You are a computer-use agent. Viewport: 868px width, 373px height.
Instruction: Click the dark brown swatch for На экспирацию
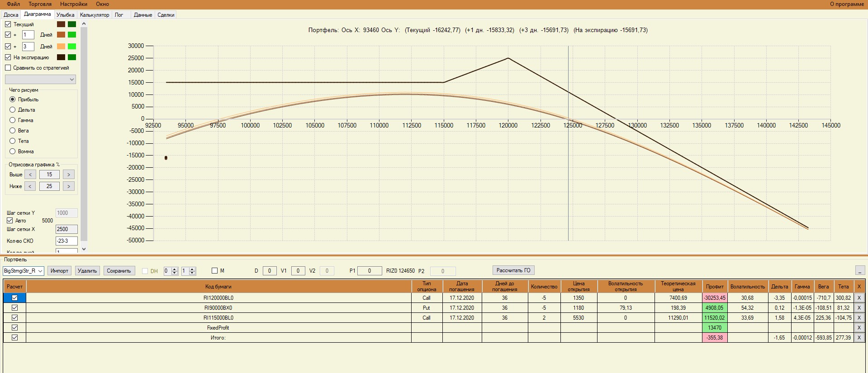tap(61, 57)
